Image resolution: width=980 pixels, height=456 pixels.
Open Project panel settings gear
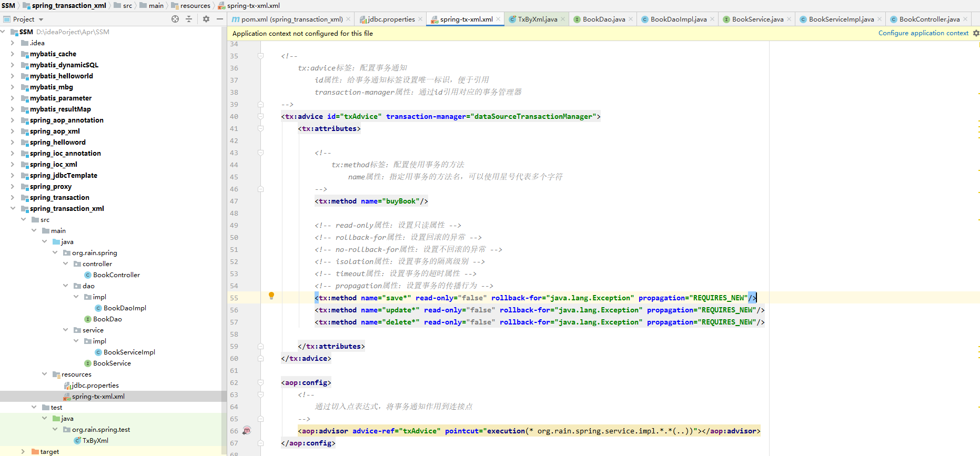click(206, 19)
